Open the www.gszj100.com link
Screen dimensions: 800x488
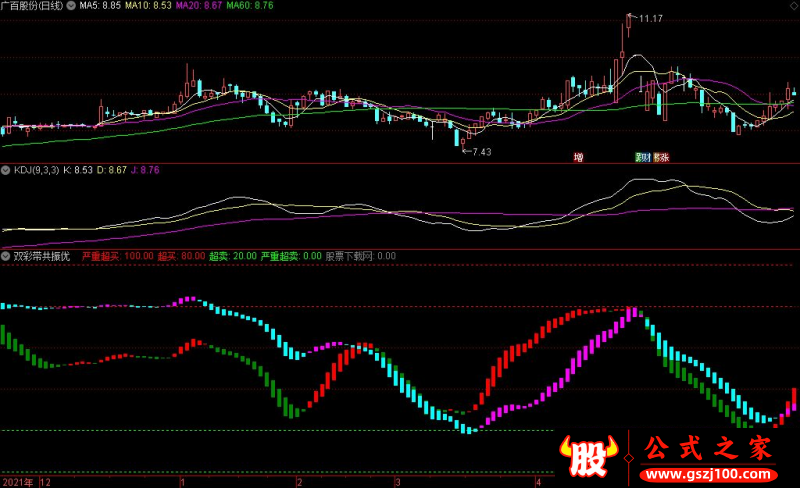(708, 475)
